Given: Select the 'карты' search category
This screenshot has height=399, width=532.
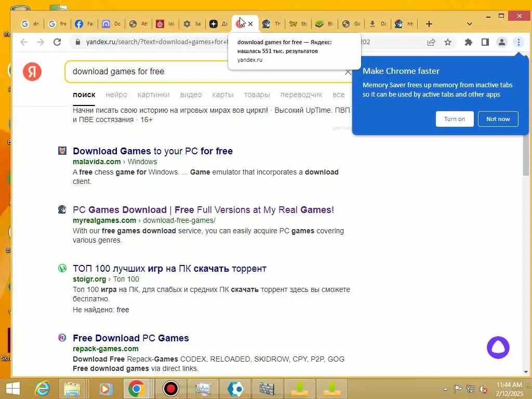Looking at the screenshot, I should pyautogui.click(x=223, y=95).
